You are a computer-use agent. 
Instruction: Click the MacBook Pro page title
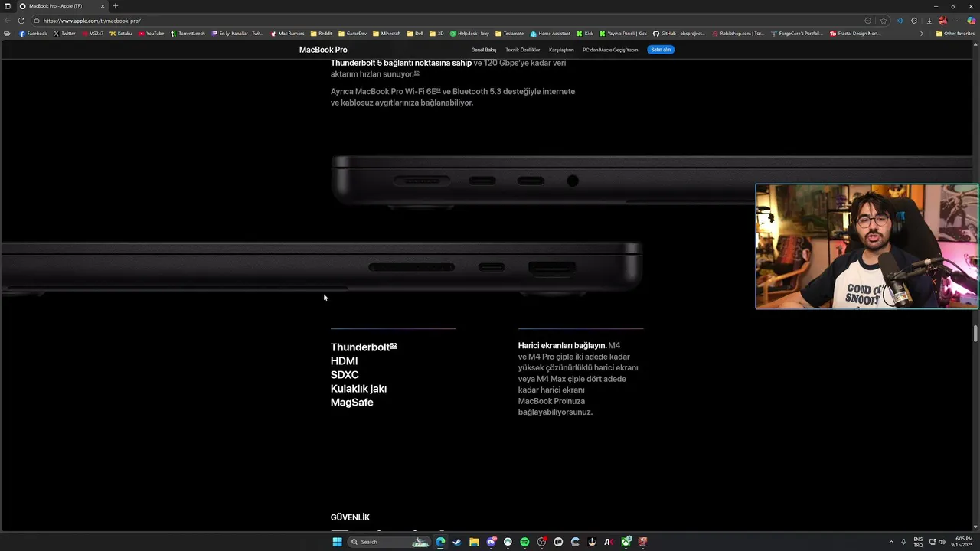tap(323, 50)
